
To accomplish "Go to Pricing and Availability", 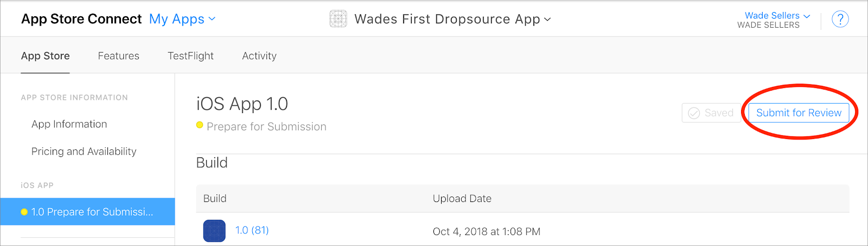I will [84, 152].
